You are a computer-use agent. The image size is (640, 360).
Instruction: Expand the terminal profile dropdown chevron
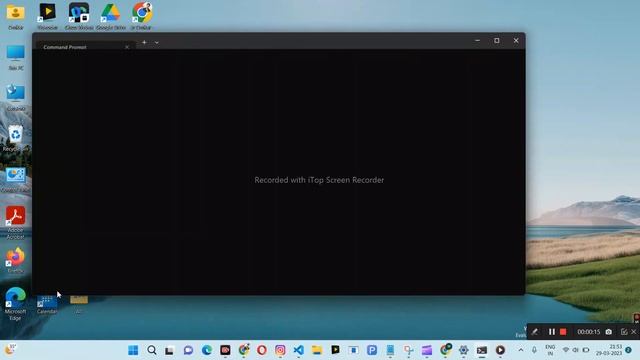click(157, 42)
